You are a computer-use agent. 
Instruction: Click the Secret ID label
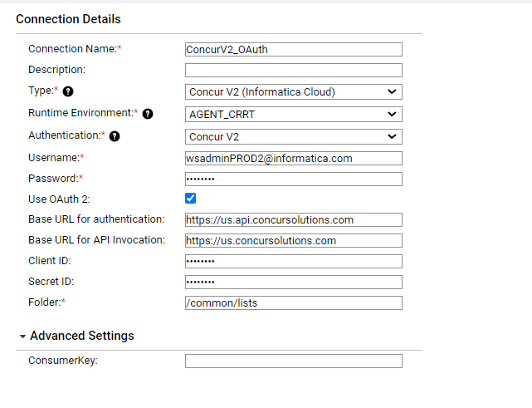point(51,282)
